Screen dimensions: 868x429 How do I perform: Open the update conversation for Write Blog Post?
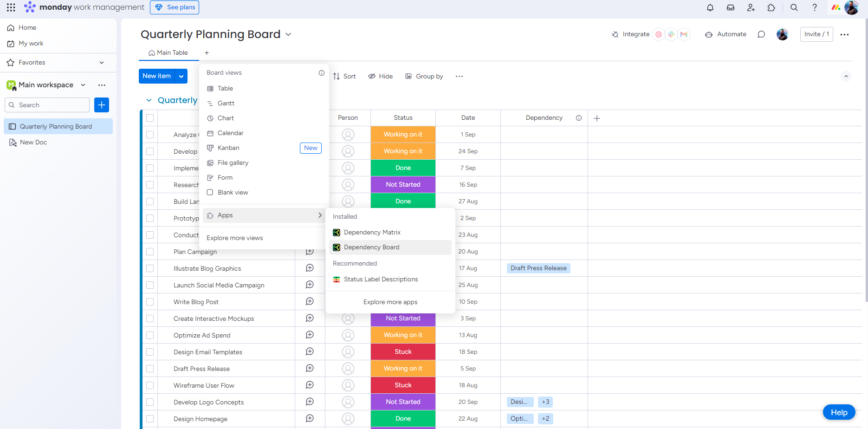pyautogui.click(x=310, y=302)
